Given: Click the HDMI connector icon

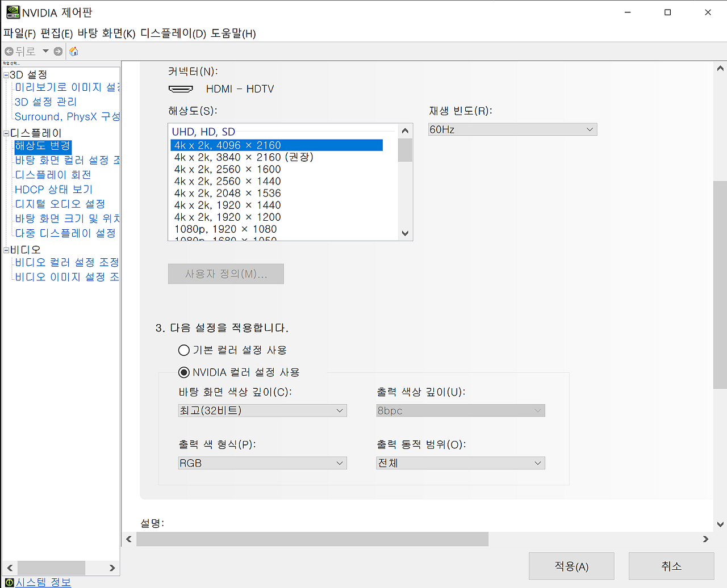Looking at the screenshot, I should point(181,89).
